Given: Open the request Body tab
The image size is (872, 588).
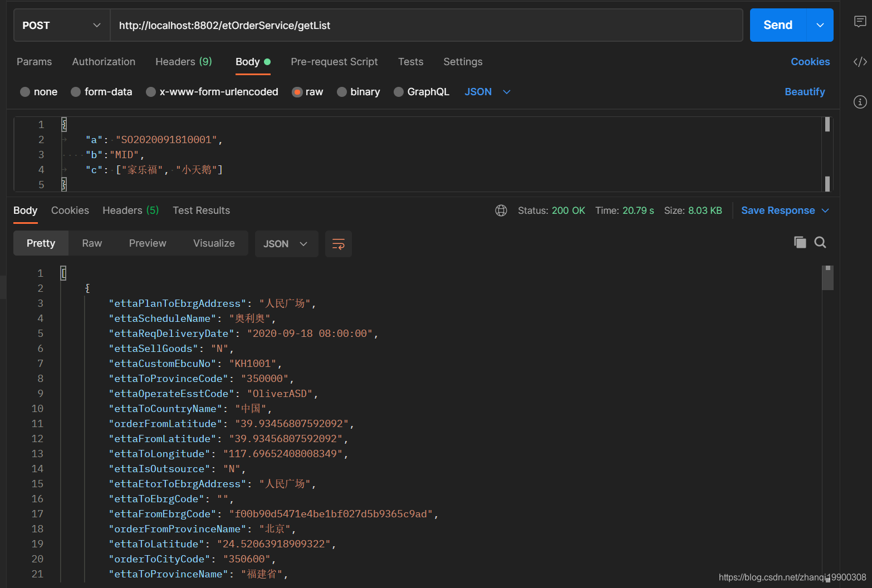Looking at the screenshot, I should (x=253, y=62).
